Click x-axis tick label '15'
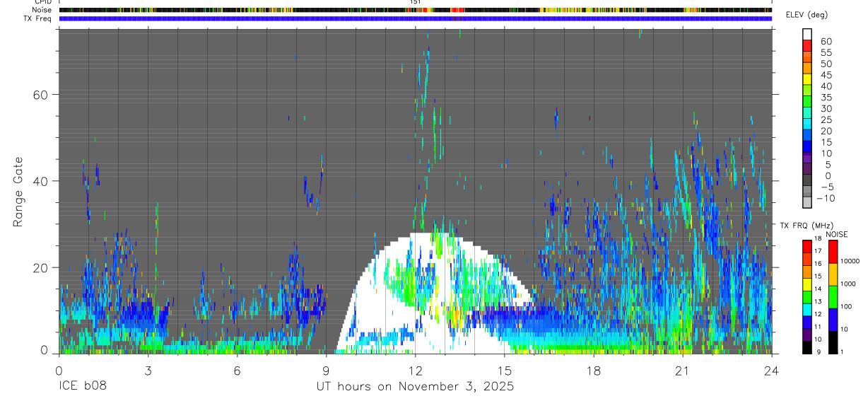The image size is (868, 401). [505, 371]
